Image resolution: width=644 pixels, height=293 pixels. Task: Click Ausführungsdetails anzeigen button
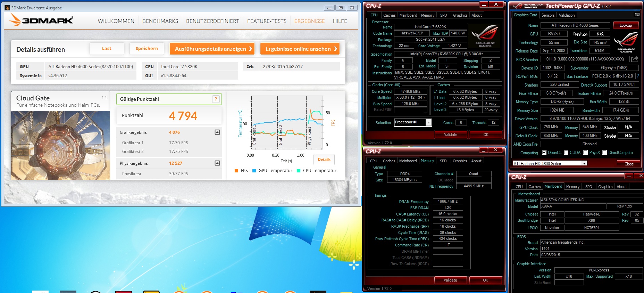click(x=212, y=49)
